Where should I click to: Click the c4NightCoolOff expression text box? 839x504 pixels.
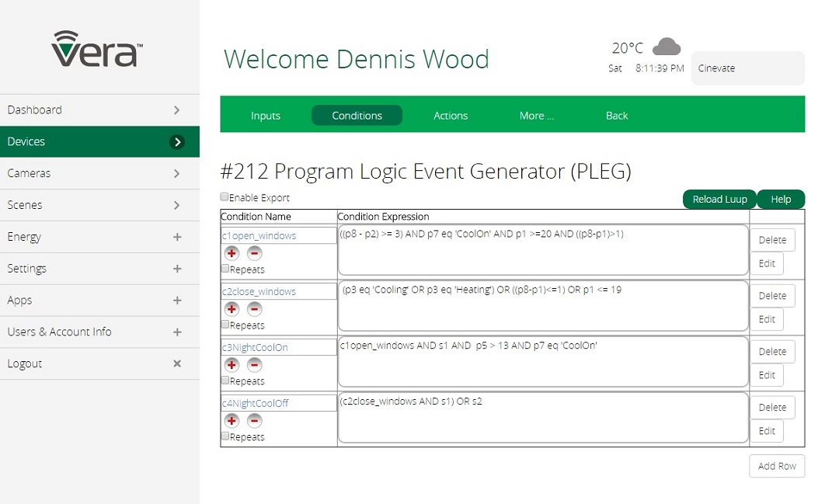tap(543, 417)
